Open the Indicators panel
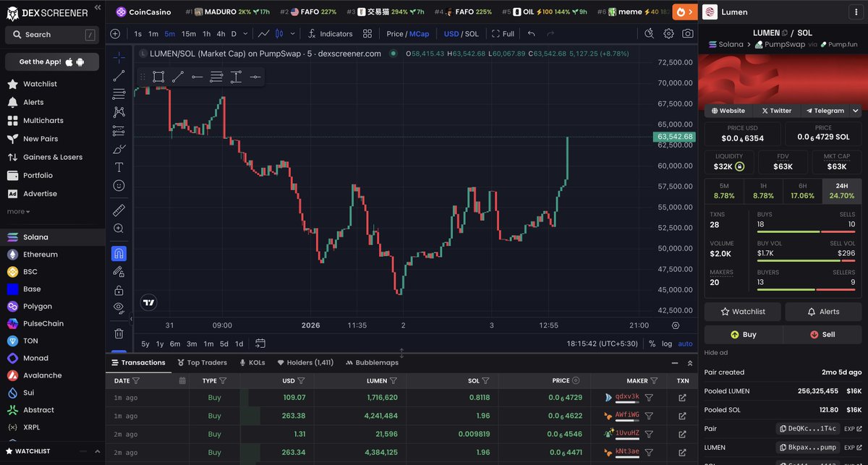Viewport: 868px width, 465px height. 330,33
